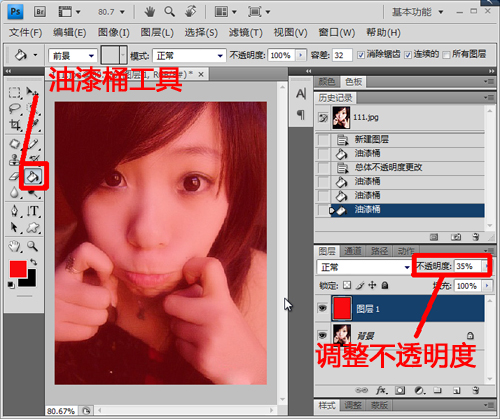Hide the 背景 layer eye icon

[323, 335]
